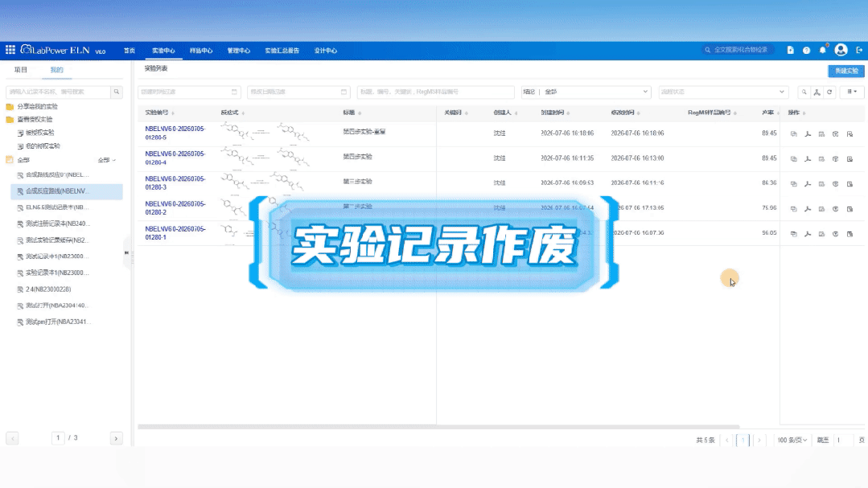Sort by 实验编号 column header
This screenshot has height=488, width=868.
159,113
